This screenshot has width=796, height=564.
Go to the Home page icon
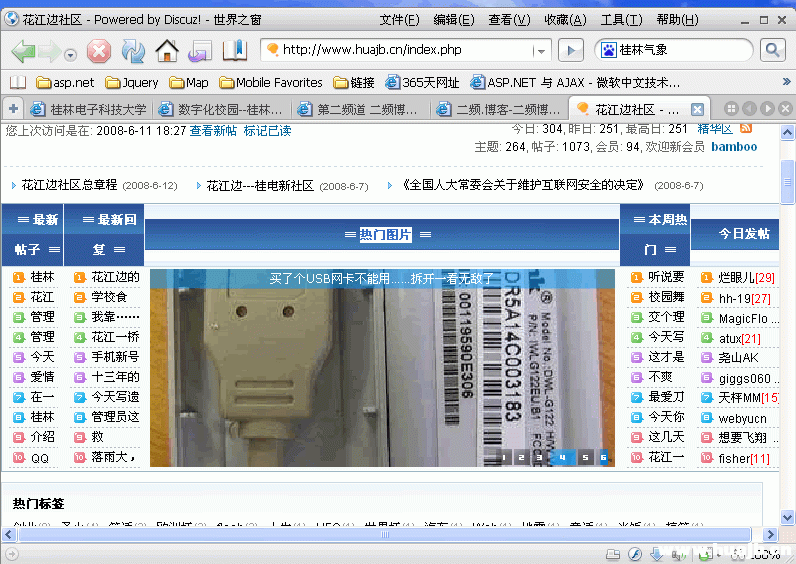pos(166,51)
